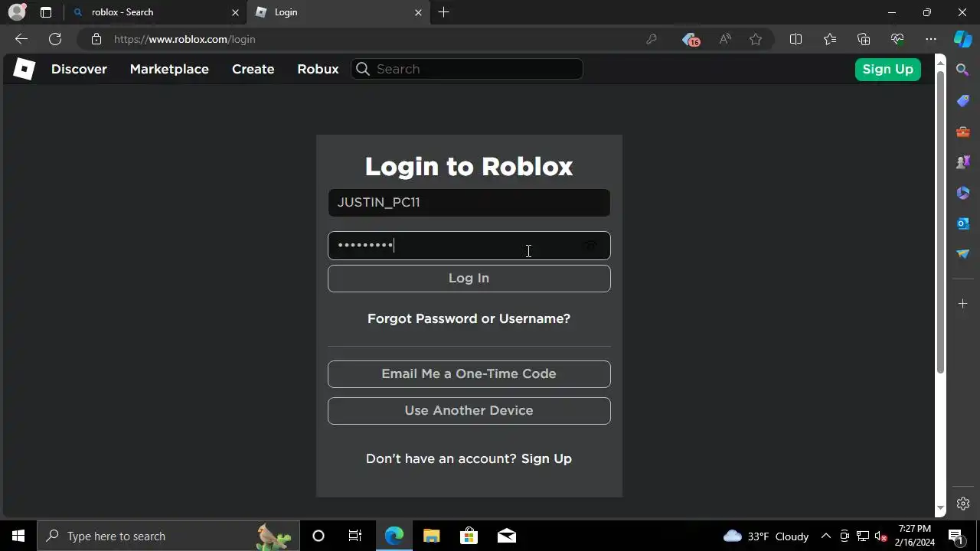Click the page vertical scrollbar
This screenshot has height=551, width=980.
click(941, 222)
